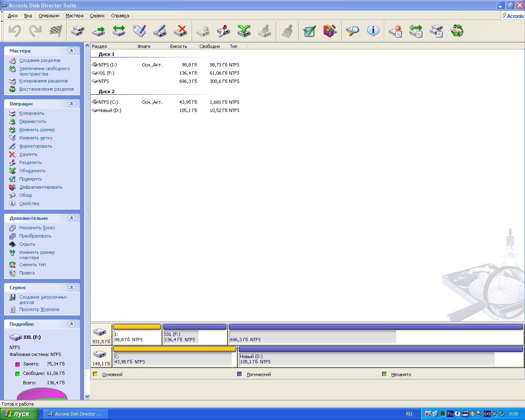This screenshot has height=420, width=525.
Task: Collapse the Дополнительно sidebar panel
Action: click(x=72, y=218)
